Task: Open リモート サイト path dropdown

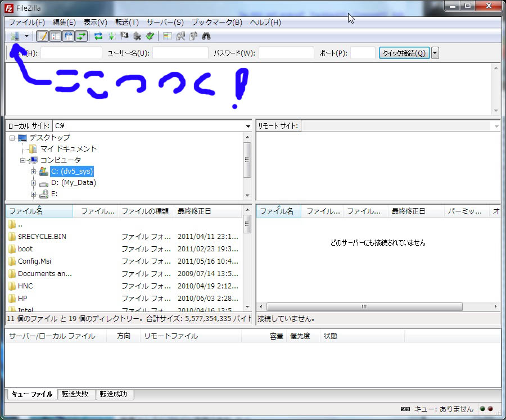Action: pyautogui.click(x=496, y=127)
